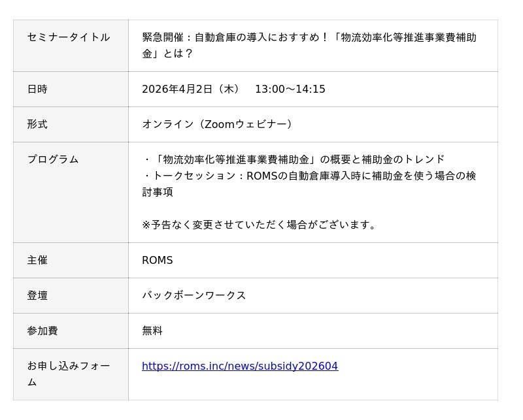The width and height of the screenshot is (523, 420).
Task: Click the 緊急開催 seminar title text
Action: [x=309, y=45]
